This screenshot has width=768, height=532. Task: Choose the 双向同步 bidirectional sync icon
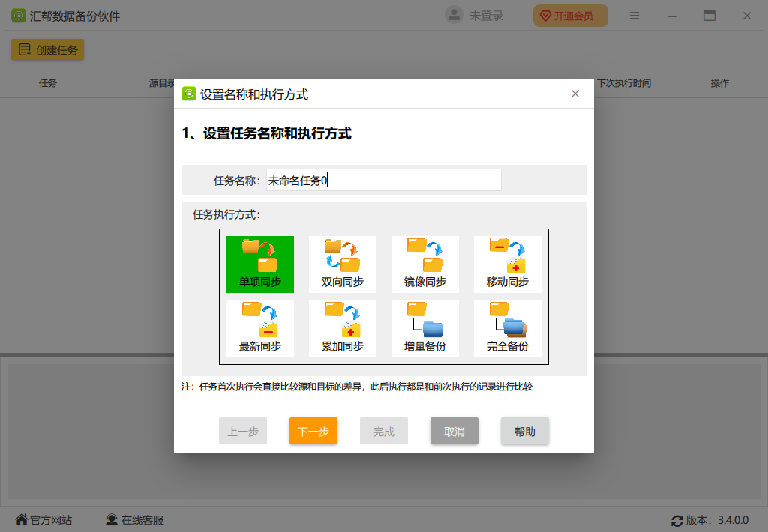pos(342,263)
